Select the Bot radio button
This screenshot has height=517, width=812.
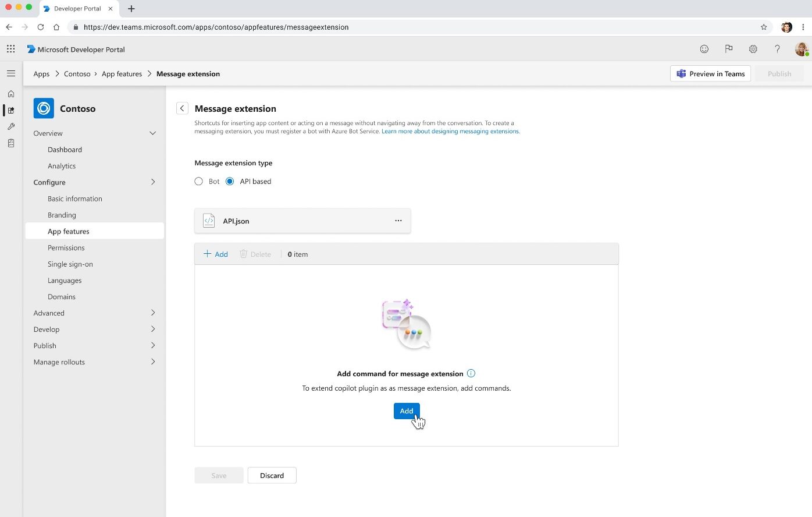point(199,181)
